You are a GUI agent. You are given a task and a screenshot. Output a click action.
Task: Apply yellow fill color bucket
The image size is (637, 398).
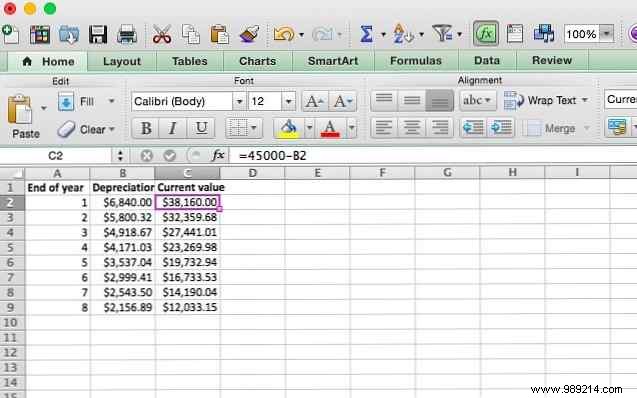pos(288,128)
